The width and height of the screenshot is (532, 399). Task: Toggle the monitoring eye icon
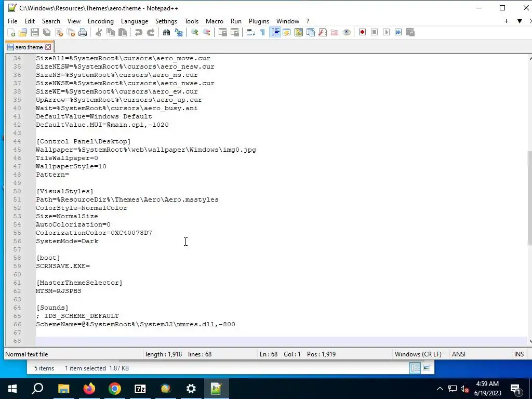(x=347, y=32)
